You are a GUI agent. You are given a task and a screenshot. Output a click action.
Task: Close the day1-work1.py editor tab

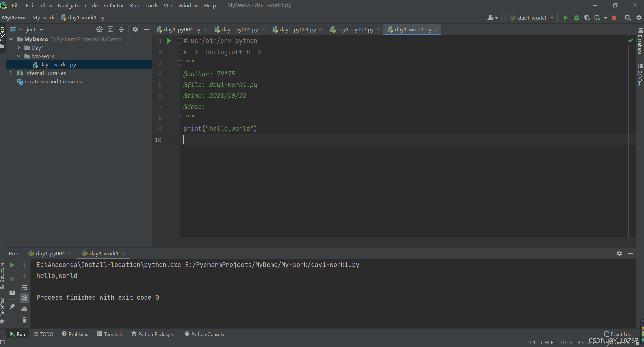437,29
